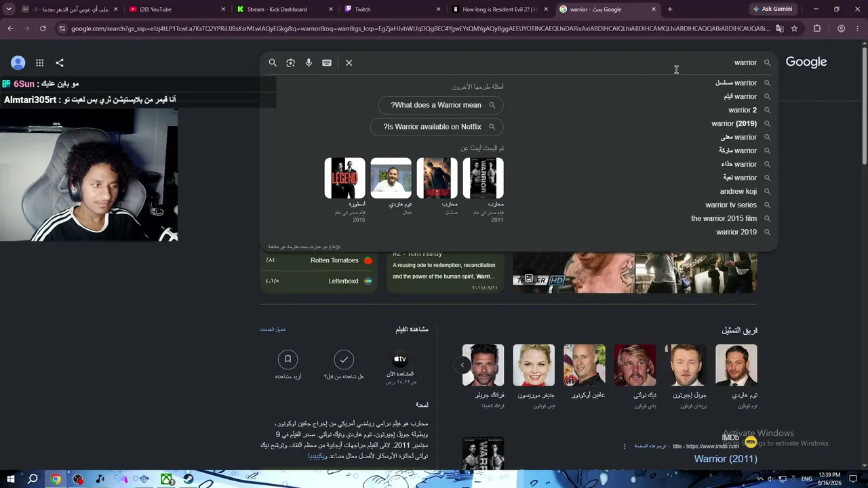868x488 pixels.
Task: Open Google Lens image search
Action: (x=290, y=62)
